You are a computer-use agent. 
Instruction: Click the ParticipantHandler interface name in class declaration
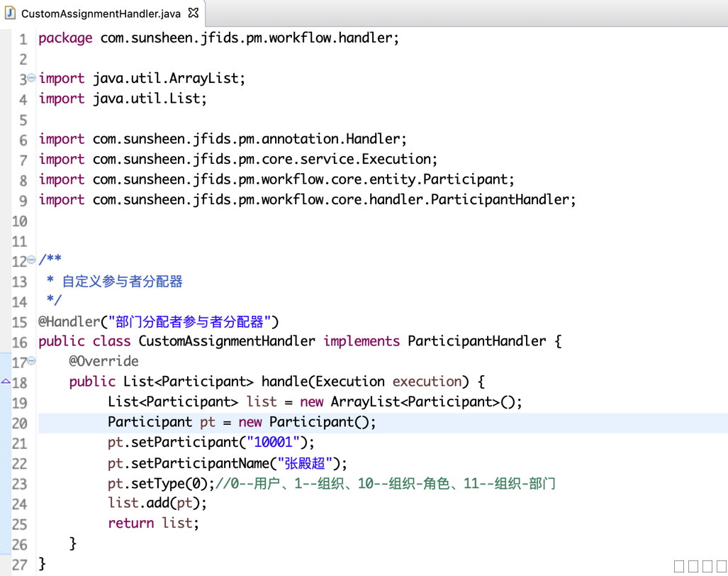point(476,341)
